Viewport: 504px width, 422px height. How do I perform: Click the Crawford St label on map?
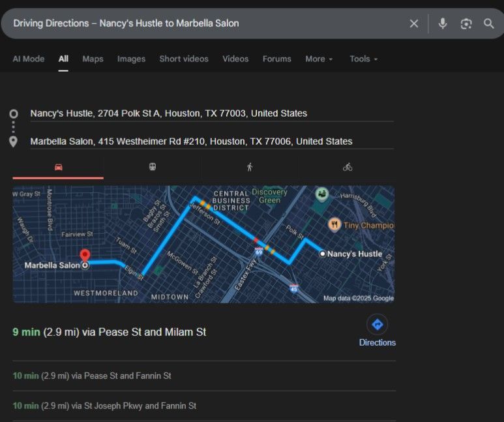[x=206, y=284]
